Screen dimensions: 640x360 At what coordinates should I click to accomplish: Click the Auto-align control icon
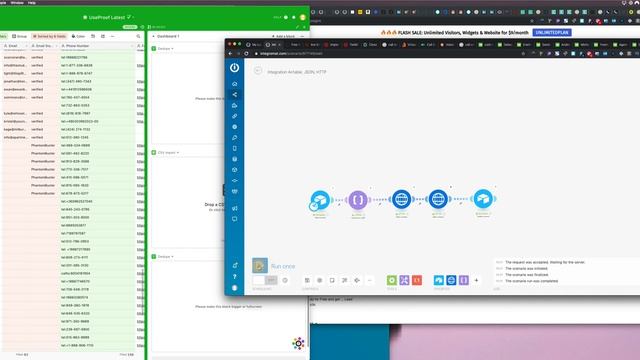coord(344,280)
